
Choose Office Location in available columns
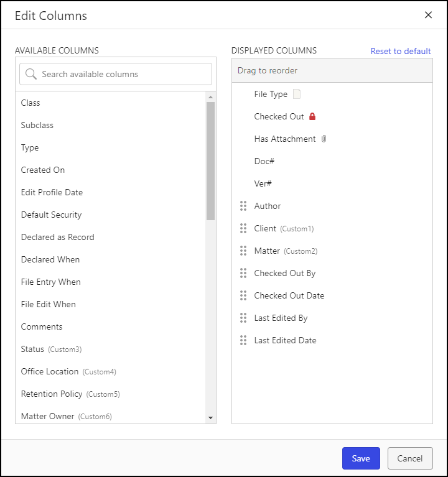tap(50, 371)
